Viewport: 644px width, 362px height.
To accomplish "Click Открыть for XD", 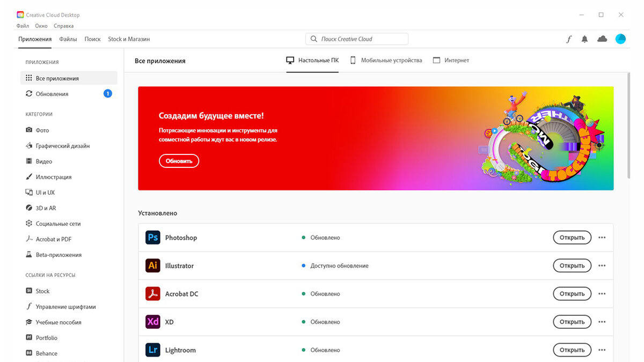I will [x=572, y=322].
